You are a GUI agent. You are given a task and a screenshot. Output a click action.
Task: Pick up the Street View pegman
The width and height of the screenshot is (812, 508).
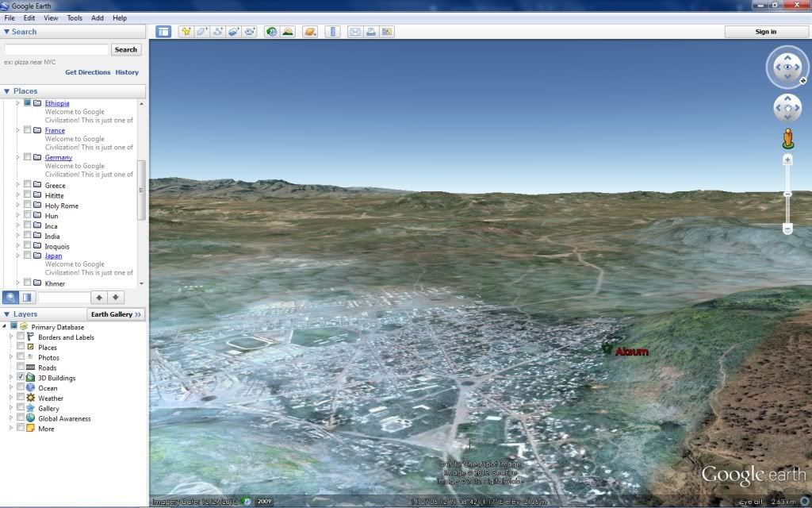[x=787, y=138]
